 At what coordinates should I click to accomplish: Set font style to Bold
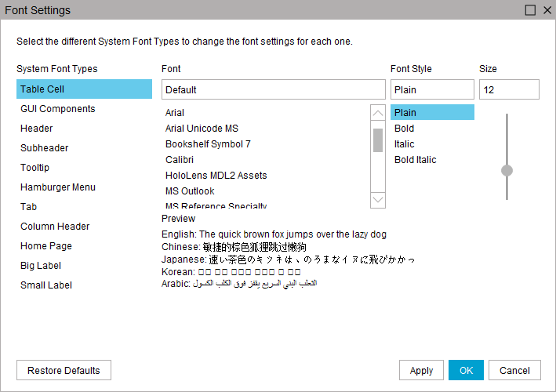coord(405,129)
